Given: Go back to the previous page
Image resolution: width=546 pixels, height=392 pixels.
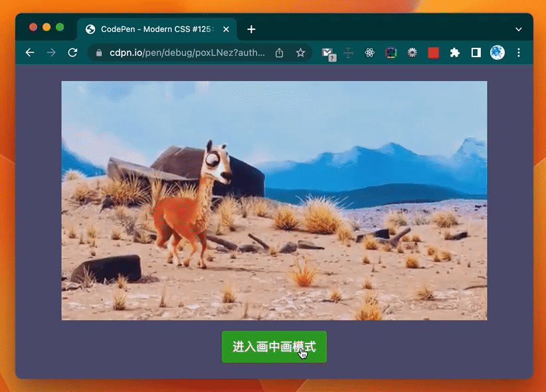Looking at the screenshot, I should [x=30, y=52].
